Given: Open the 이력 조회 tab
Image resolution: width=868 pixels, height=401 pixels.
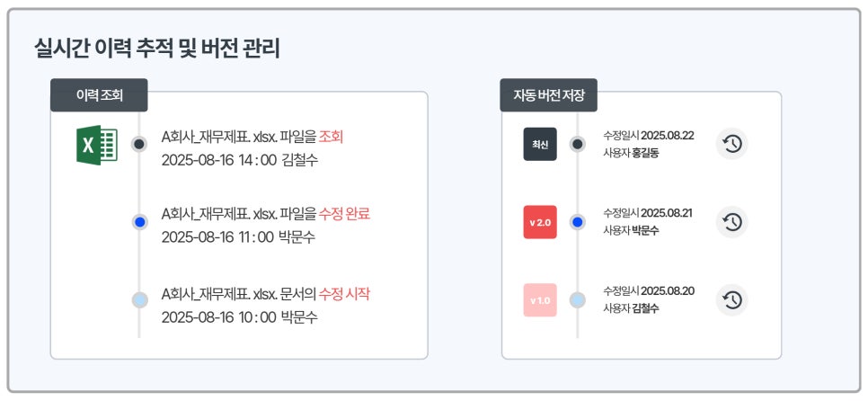Looking at the screenshot, I should click(99, 95).
